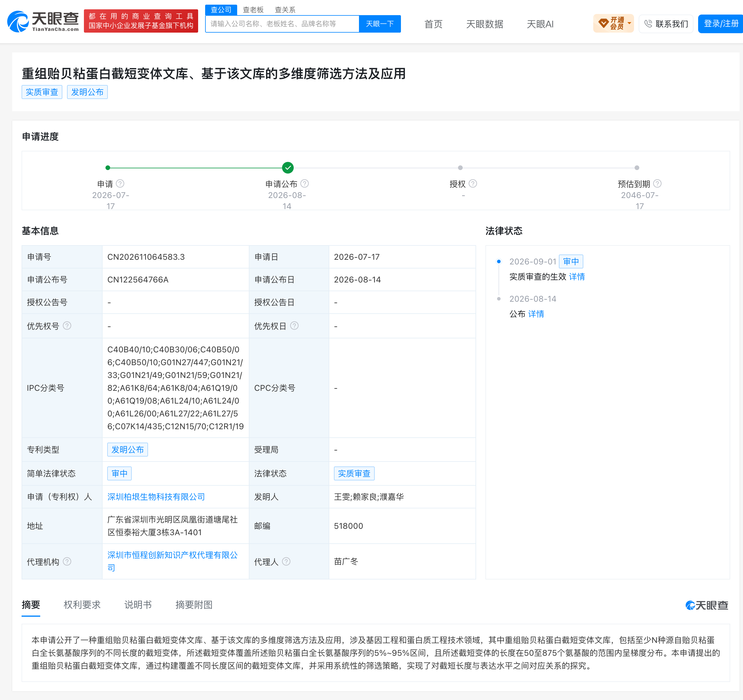The width and height of the screenshot is (743, 700).
Task: Click help icon beside 优先权日
Action: (295, 326)
